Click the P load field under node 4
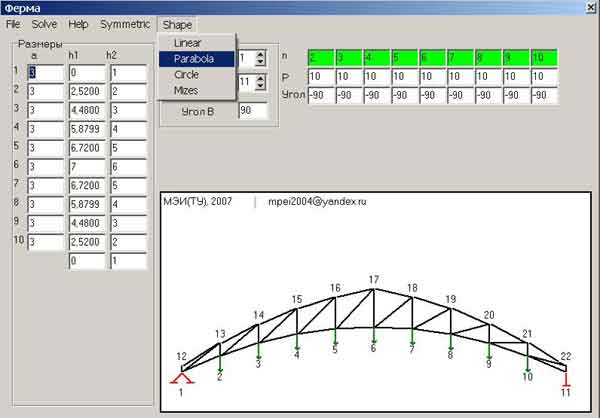Viewport: 600px width, 418px height. coord(377,77)
